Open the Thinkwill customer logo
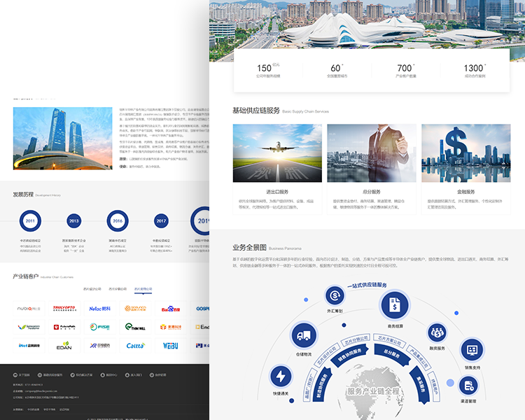525x420 pixels. pyautogui.click(x=135, y=327)
